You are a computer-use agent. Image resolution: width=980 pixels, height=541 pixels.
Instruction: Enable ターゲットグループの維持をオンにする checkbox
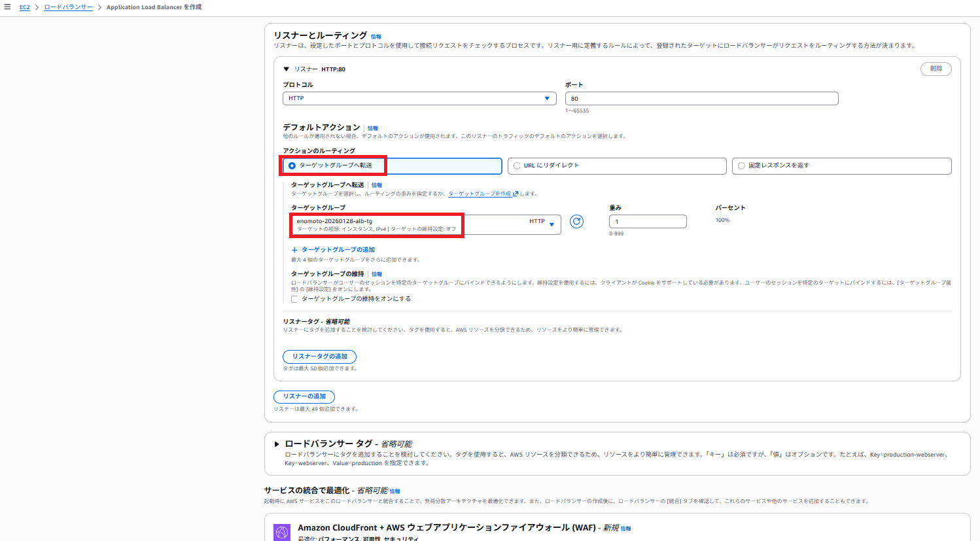(x=294, y=299)
